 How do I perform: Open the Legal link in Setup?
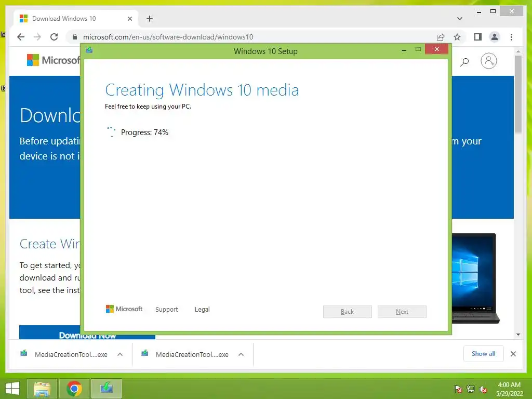point(202,310)
